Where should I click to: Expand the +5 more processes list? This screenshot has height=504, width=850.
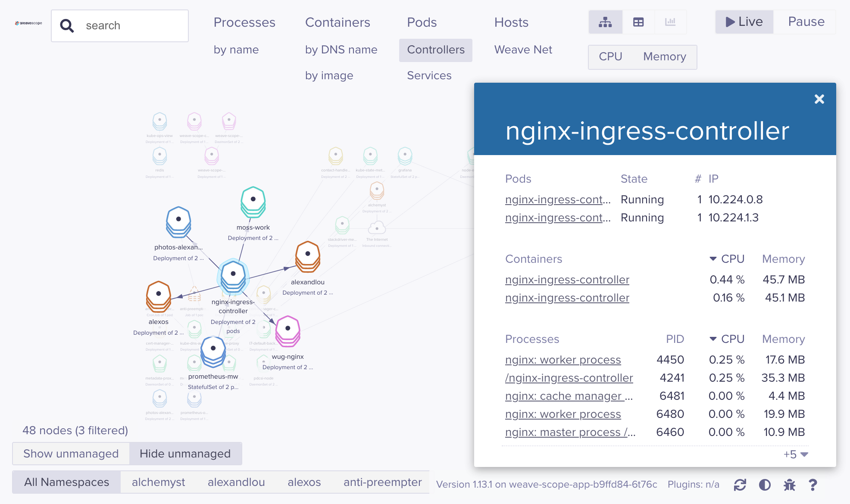tap(795, 454)
